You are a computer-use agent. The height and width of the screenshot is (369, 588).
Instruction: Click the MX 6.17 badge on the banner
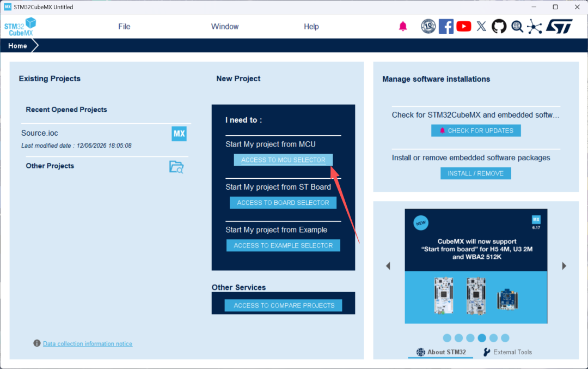coord(536,222)
